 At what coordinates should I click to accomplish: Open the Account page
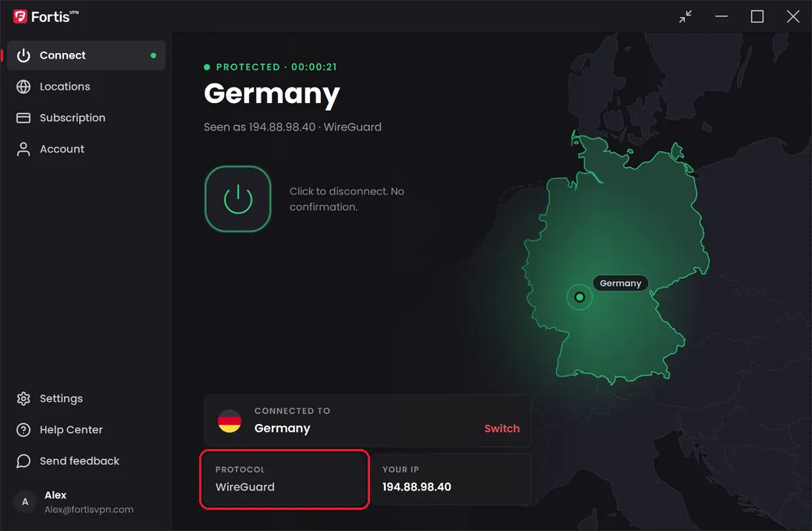coord(86,149)
